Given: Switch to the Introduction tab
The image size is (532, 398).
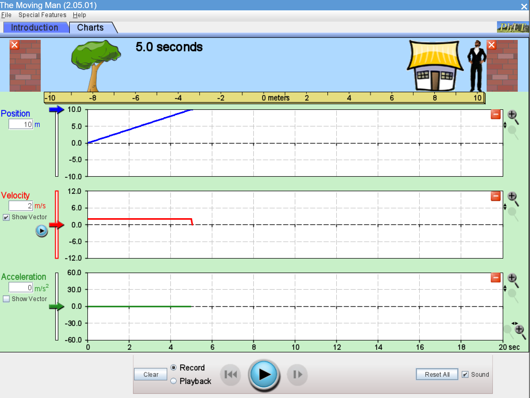Looking at the screenshot, I should (35, 27).
